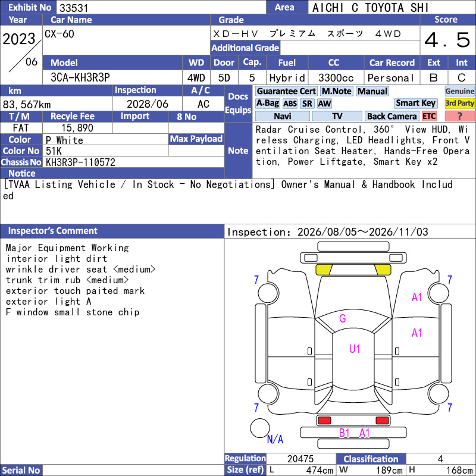This screenshot has width=476, height=476.
Task: Click the interior grade C
Action: coord(462,78)
